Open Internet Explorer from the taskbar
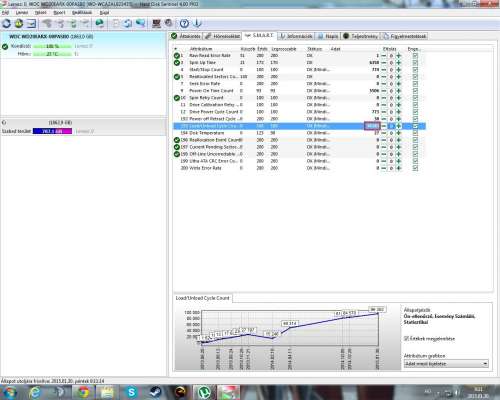The height and width of the screenshot is (400, 500). click(35, 392)
